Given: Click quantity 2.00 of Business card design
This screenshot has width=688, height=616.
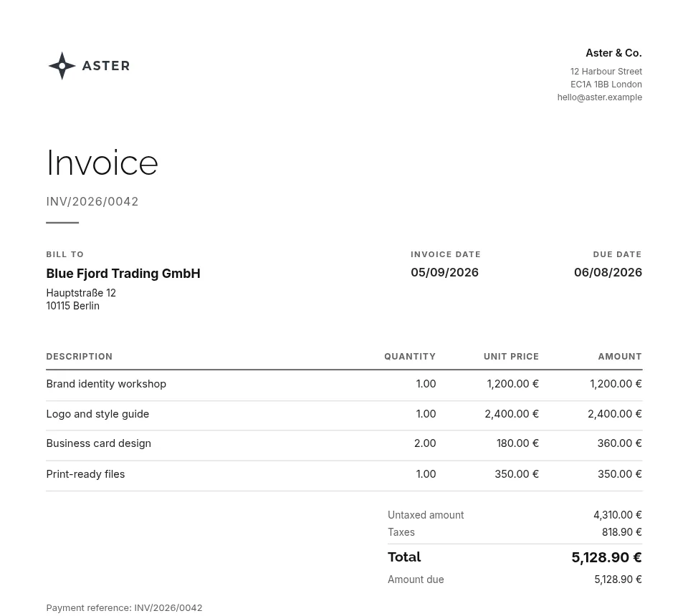Looking at the screenshot, I should coord(425,443).
